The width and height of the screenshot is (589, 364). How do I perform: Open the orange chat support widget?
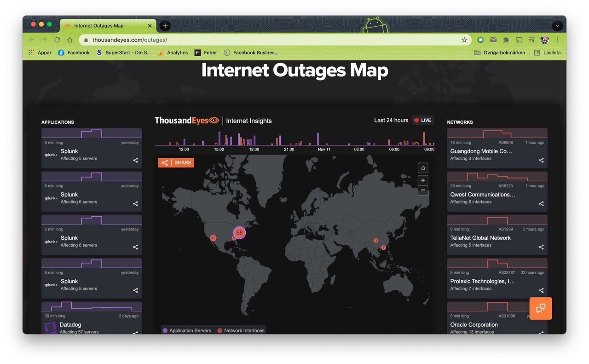541,308
